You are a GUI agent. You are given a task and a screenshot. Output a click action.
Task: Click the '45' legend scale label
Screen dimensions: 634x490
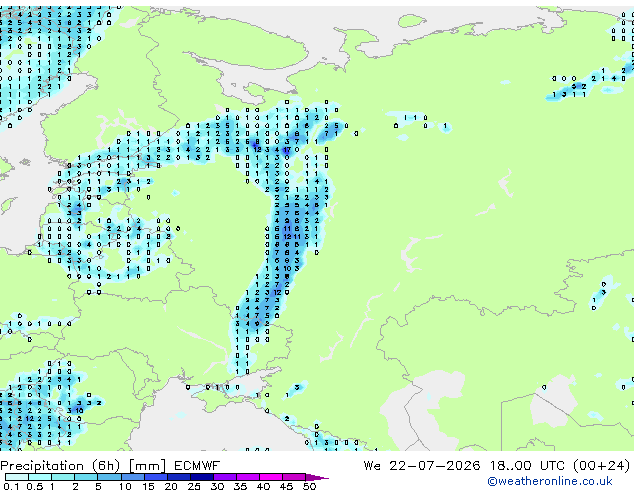(286, 486)
